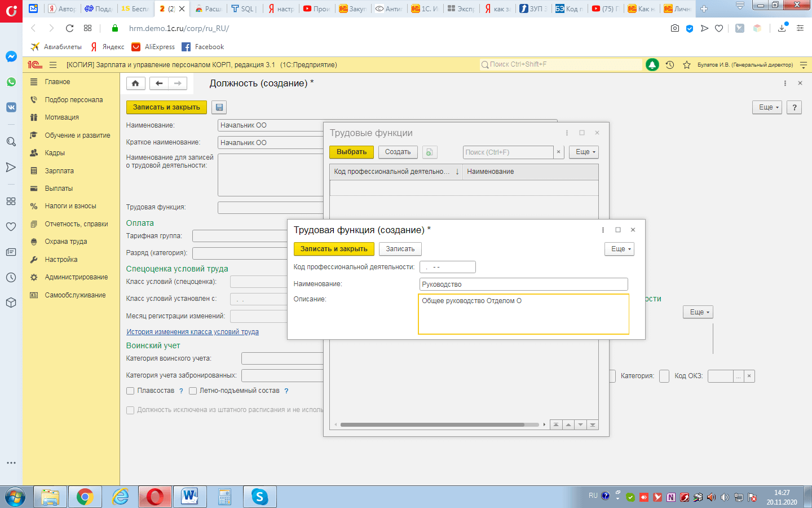The height and width of the screenshot is (508, 812).
Task: Click the back arrow navigation button
Action: [159, 84]
